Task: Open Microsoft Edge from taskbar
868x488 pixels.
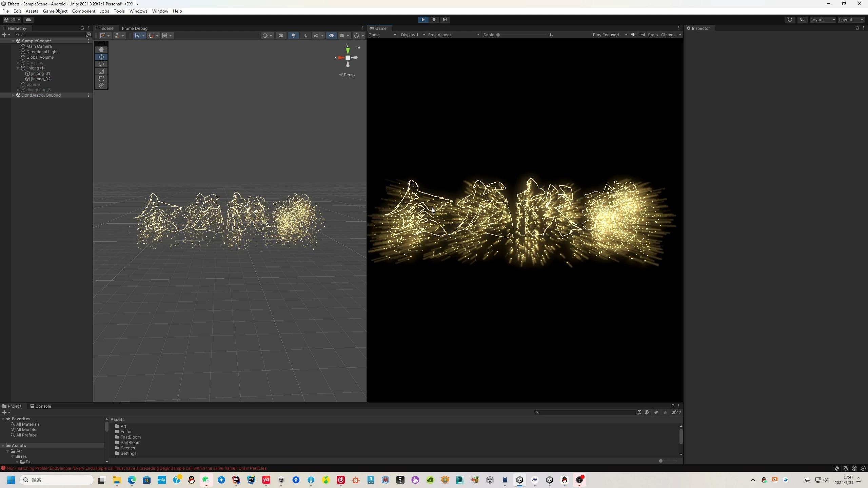Action: click(x=132, y=480)
